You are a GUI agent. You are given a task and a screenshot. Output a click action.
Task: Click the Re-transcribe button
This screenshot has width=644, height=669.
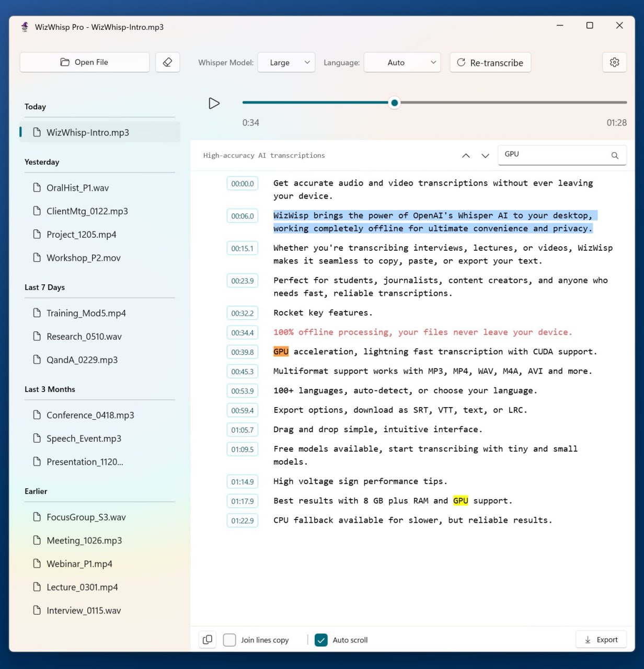click(490, 62)
